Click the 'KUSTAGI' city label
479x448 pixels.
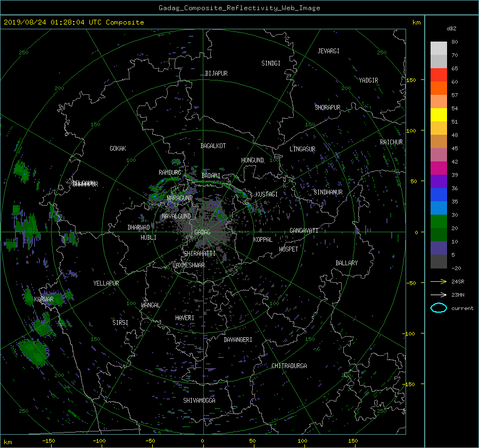point(267,194)
